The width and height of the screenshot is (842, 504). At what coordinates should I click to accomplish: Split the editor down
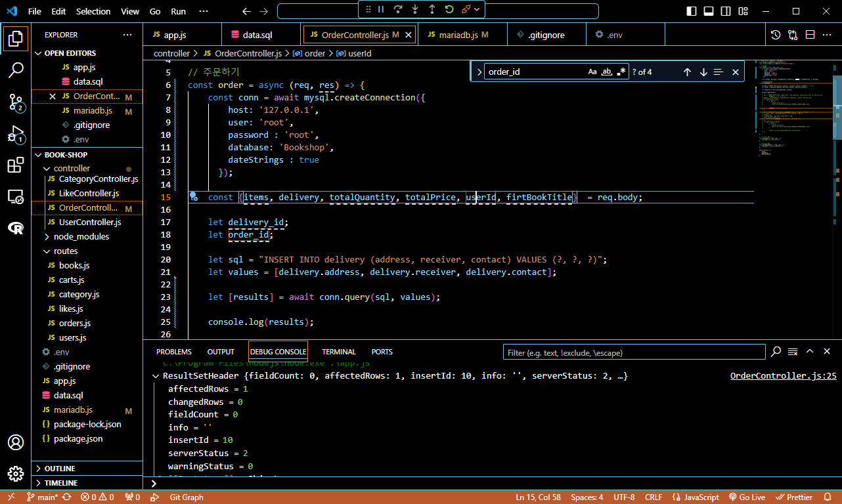tap(810, 35)
